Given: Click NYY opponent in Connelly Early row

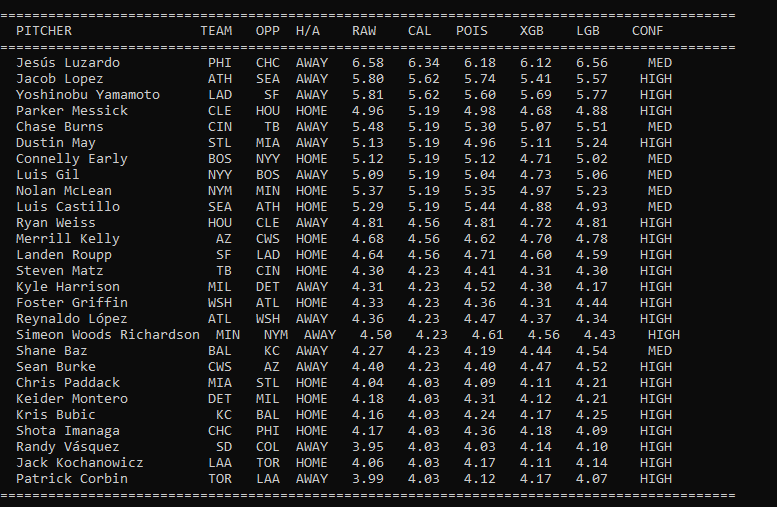Looking at the screenshot, I should [x=268, y=159].
